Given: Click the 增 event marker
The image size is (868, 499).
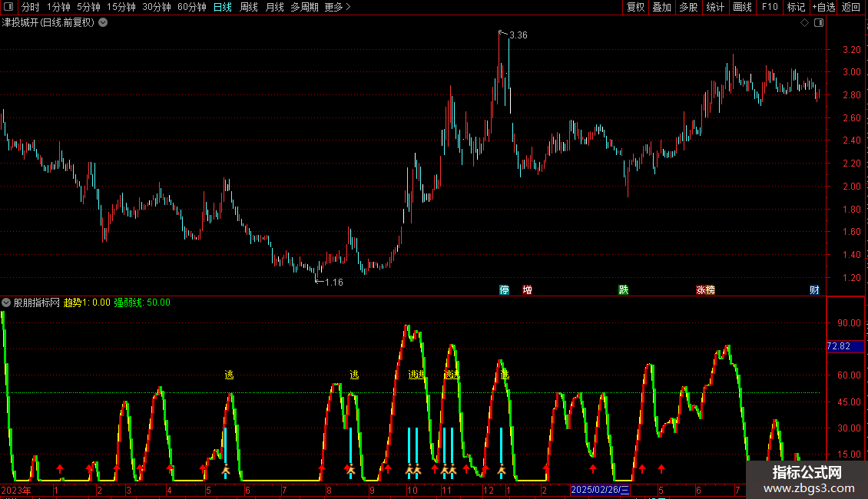Looking at the screenshot, I should (528, 290).
